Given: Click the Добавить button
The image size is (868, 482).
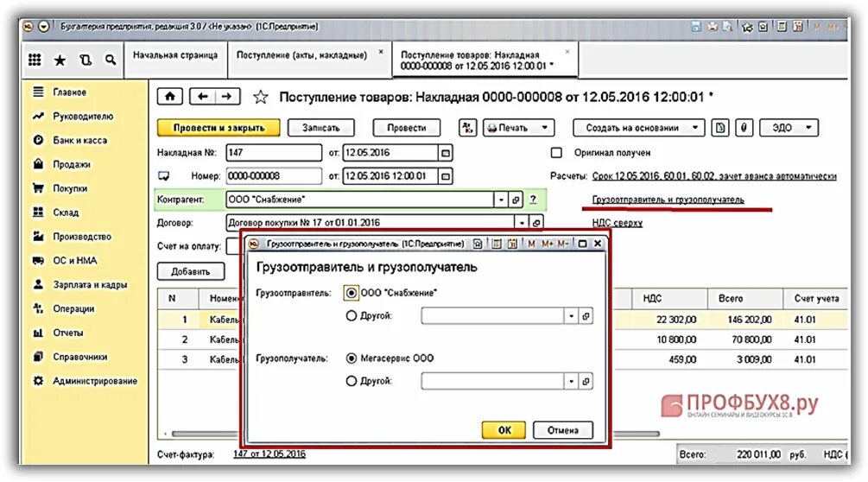Looking at the screenshot, I should (x=190, y=272).
